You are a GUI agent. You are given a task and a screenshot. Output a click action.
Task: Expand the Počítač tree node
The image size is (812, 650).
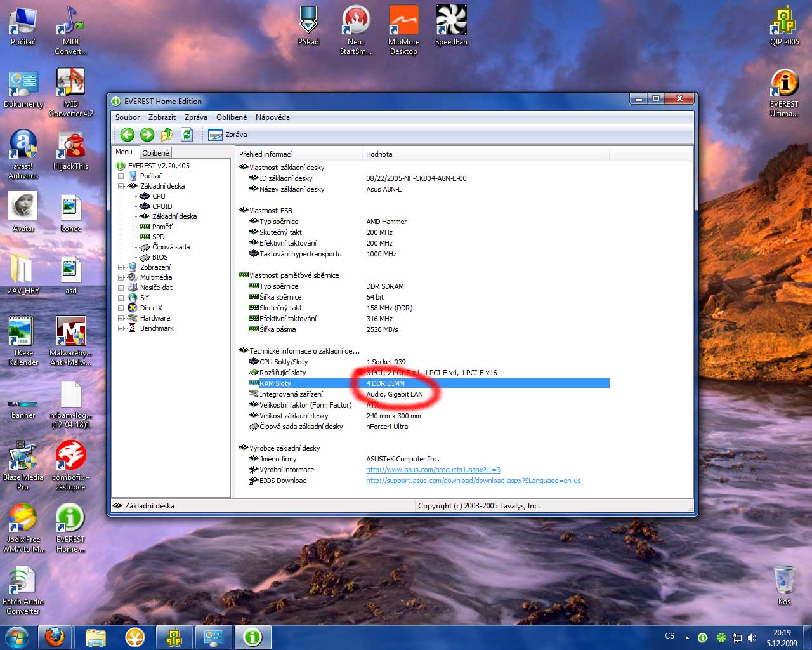(121, 176)
